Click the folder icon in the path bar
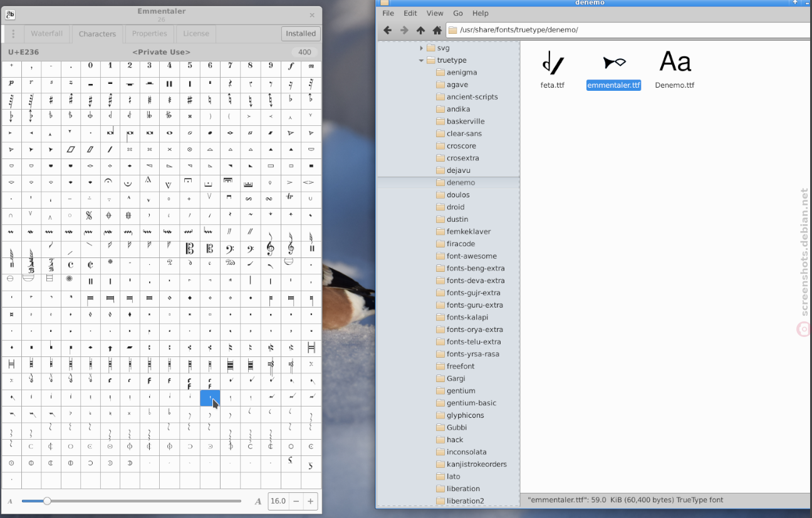812x518 pixels. (x=452, y=30)
